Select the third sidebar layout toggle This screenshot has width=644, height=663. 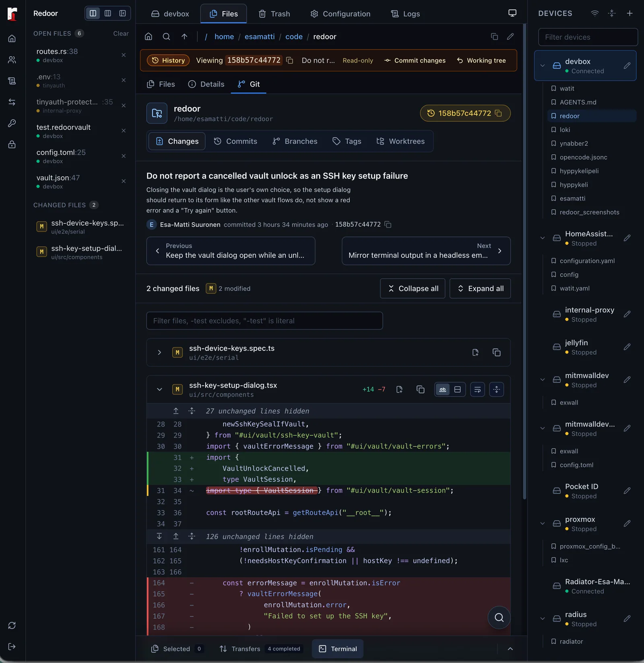tap(122, 13)
